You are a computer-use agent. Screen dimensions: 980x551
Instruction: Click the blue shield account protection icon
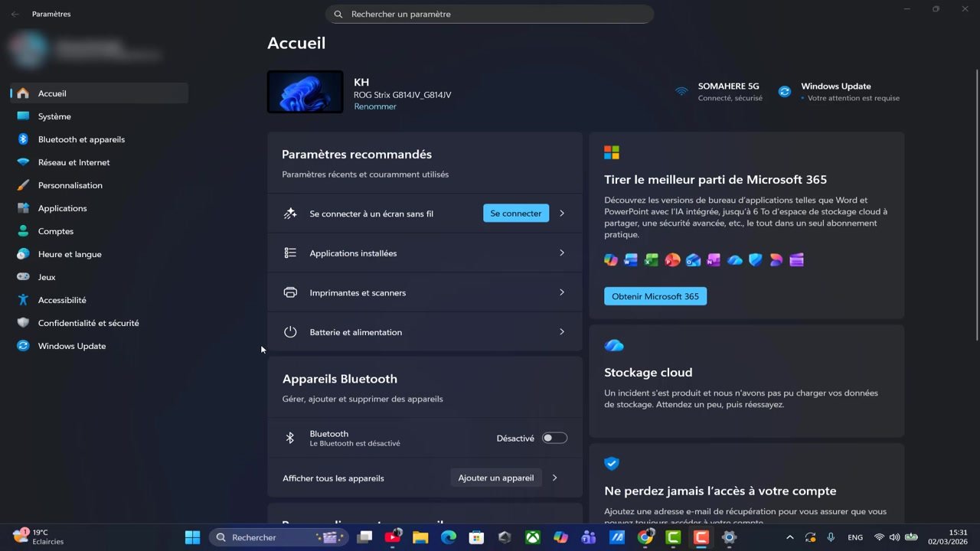coord(611,464)
